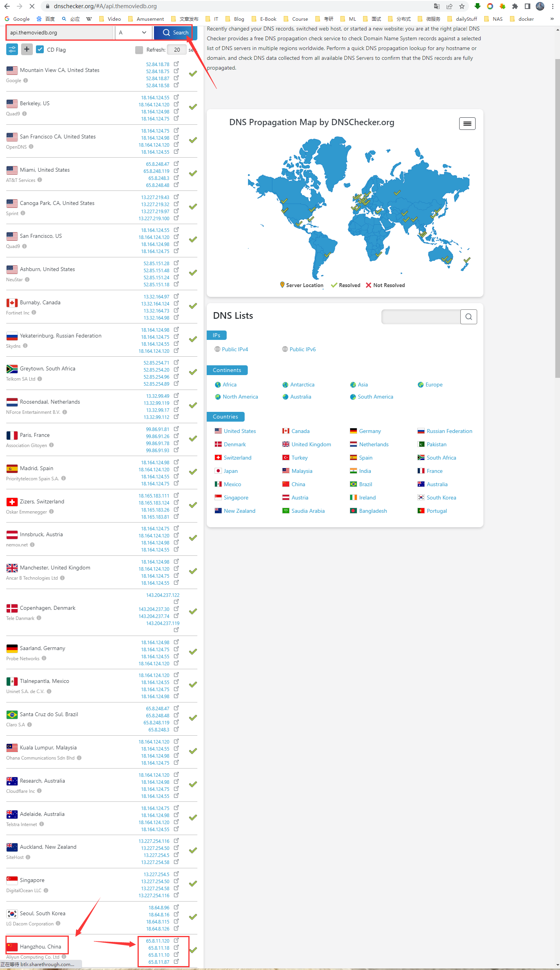Click the page vertical scrollbar
Viewport: 560px width, 970px height.
pyautogui.click(x=557, y=218)
